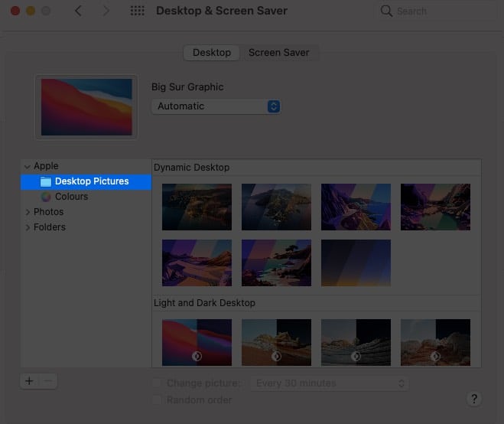Image resolution: width=504 pixels, height=424 pixels.
Task: Choose second Light and Dark rocky coast thumbnail
Action: [276, 342]
